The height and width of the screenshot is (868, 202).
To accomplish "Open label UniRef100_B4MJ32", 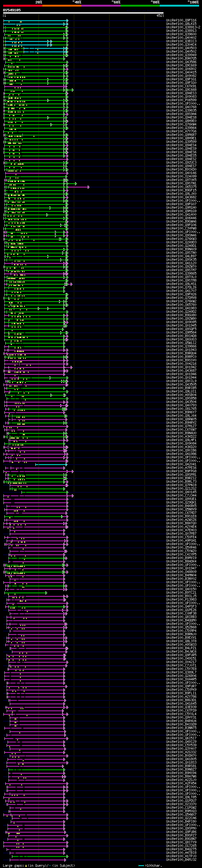I will click(181, 859).
